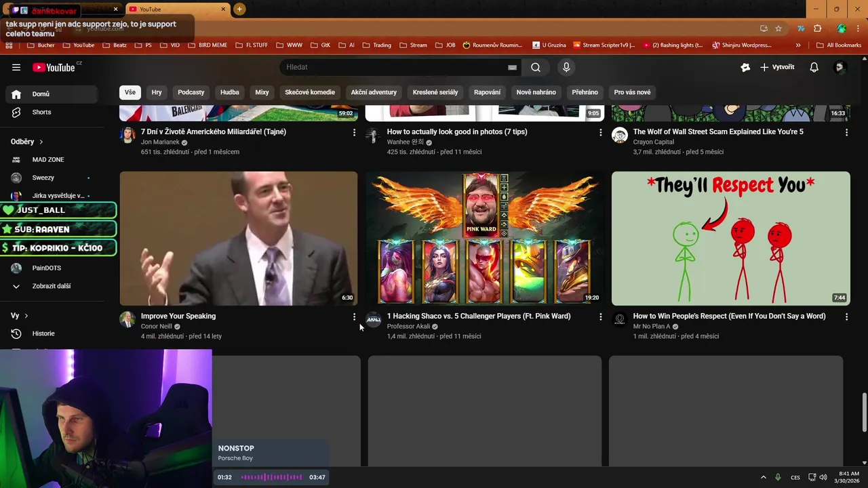Click the NONSTOP track progress waveform
The image size is (868, 488).
[x=271, y=477]
